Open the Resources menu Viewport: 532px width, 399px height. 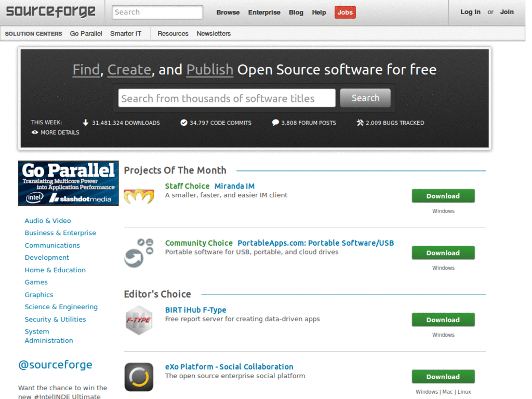172,34
